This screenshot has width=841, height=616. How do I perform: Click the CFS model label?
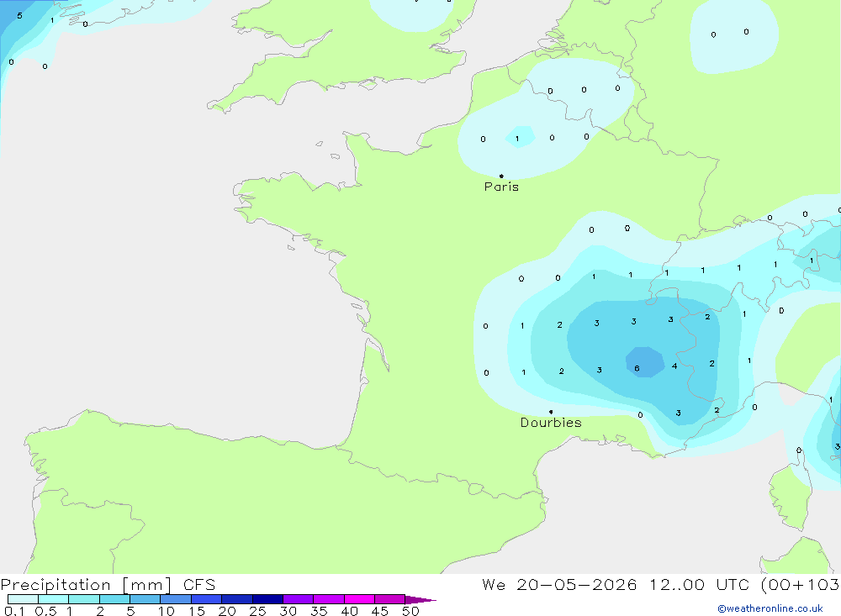199,584
